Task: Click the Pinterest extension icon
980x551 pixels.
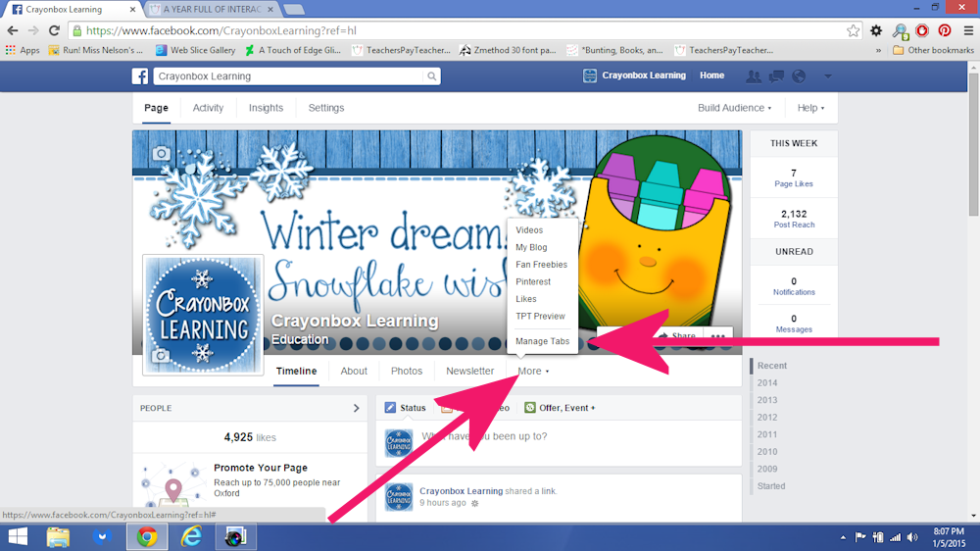Action: [x=945, y=30]
